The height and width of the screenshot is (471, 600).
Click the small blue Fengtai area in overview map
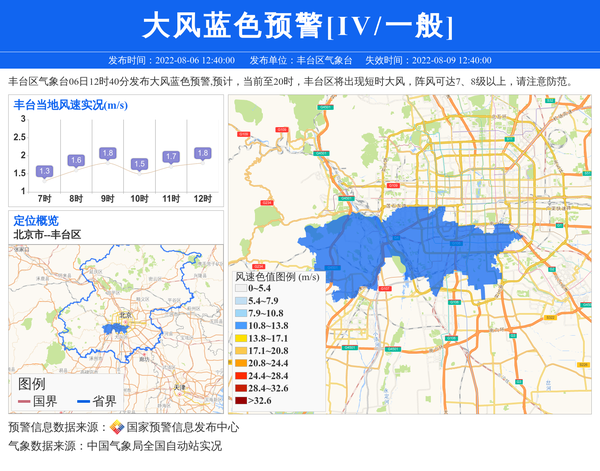tap(114, 326)
